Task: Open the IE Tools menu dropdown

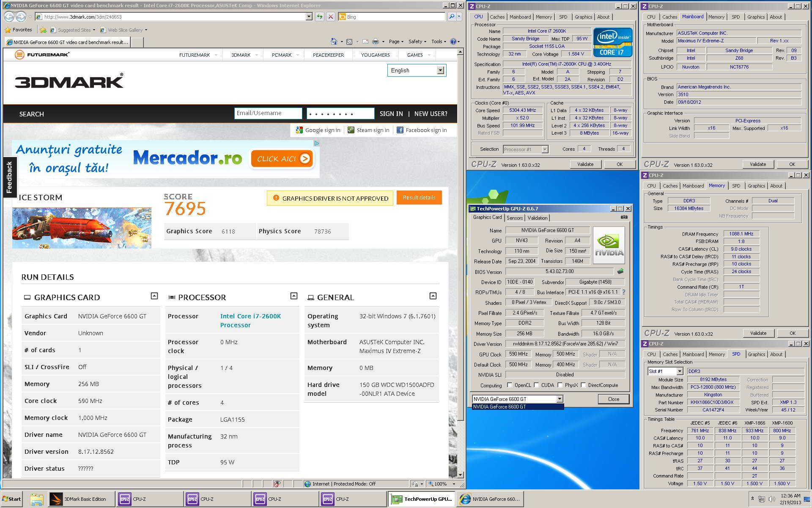Action: (x=439, y=41)
